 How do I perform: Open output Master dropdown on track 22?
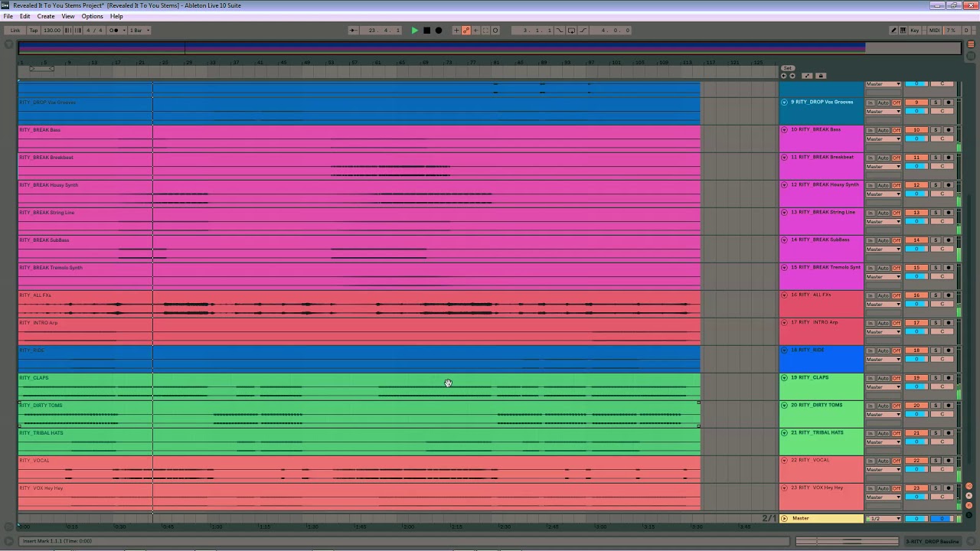coord(884,470)
